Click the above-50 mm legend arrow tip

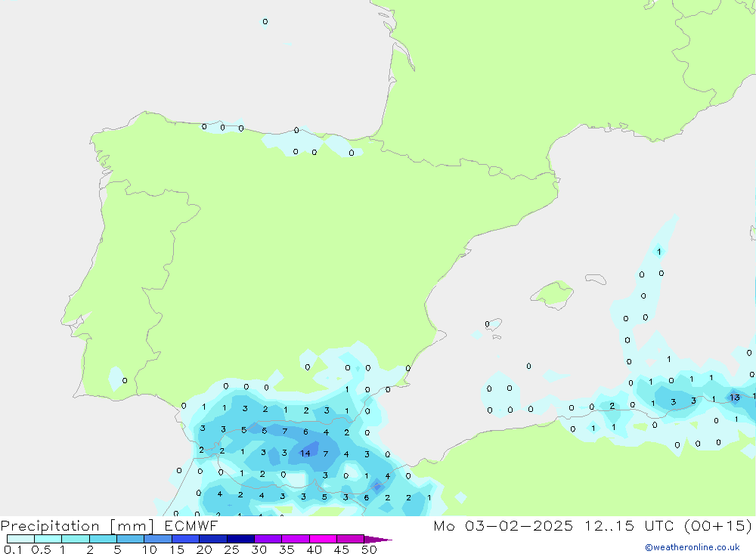click(378, 539)
